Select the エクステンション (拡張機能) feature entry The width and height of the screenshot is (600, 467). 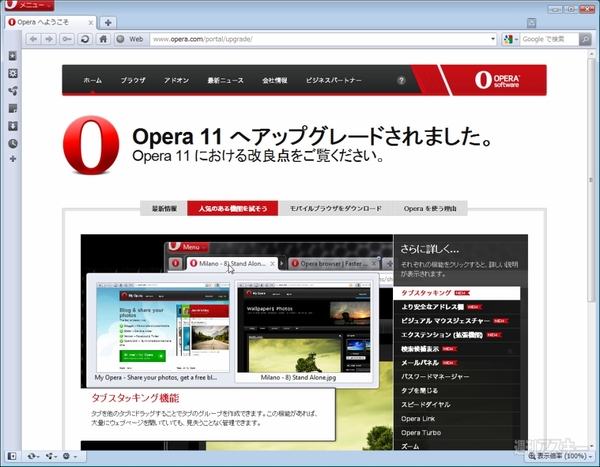(x=457, y=335)
